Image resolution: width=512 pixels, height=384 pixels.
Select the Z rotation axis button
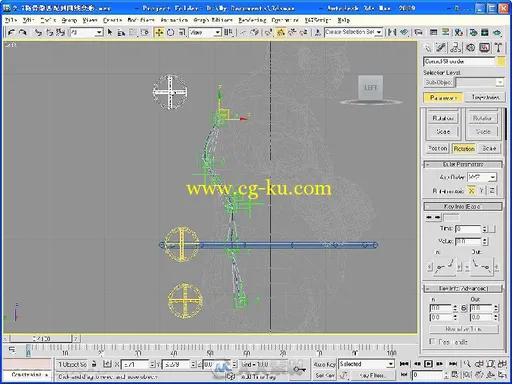pos(492,191)
